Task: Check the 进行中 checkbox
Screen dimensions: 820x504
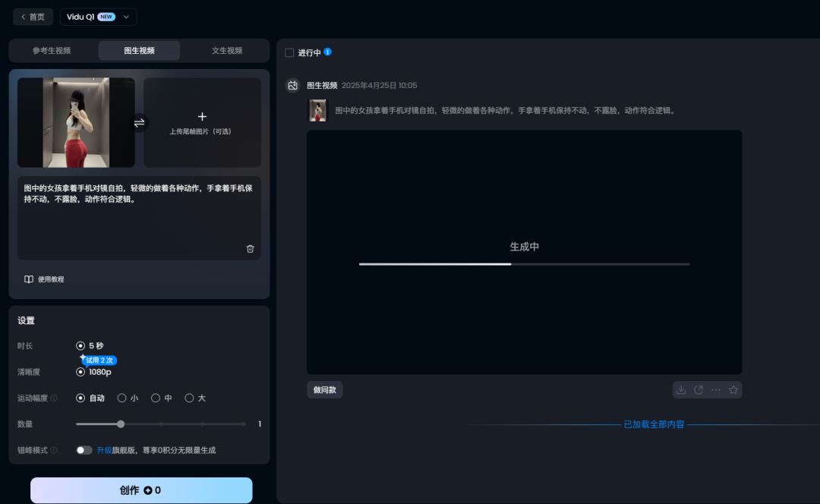Action: coord(289,52)
